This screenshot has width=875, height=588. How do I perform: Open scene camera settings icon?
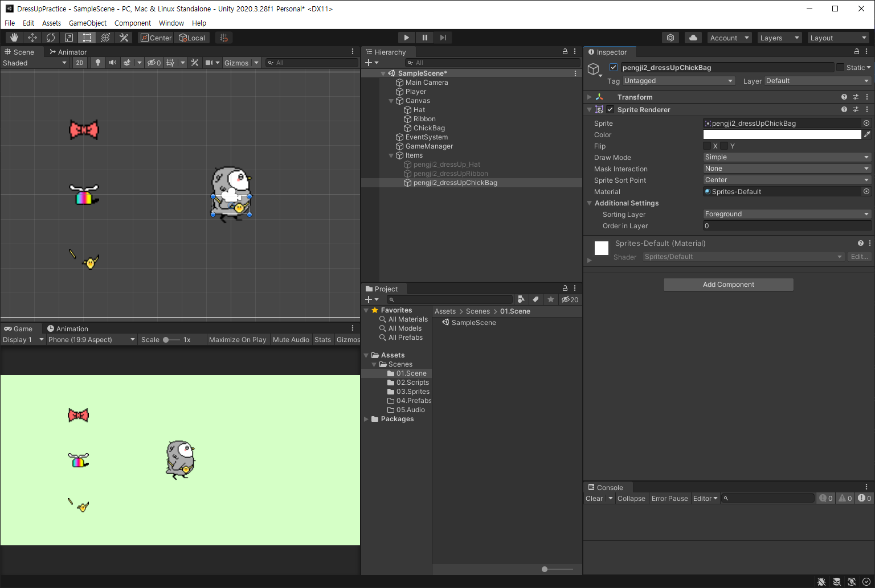(209, 63)
